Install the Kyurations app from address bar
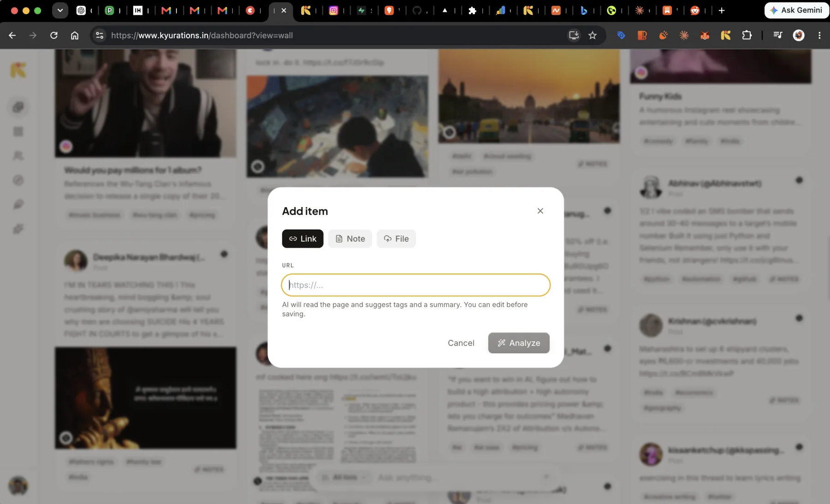Viewport: 830px width, 504px height. pyautogui.click(x=574, y=36)
